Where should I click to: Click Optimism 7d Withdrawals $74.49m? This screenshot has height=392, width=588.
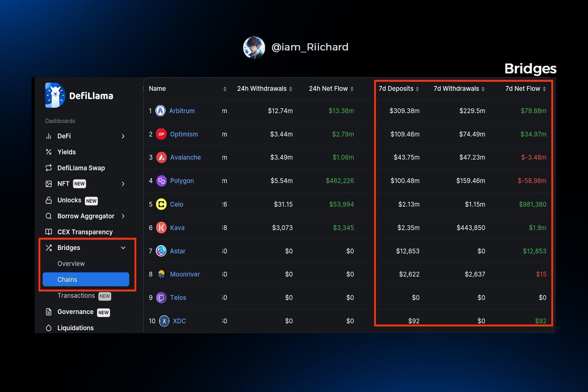[472, 134]
